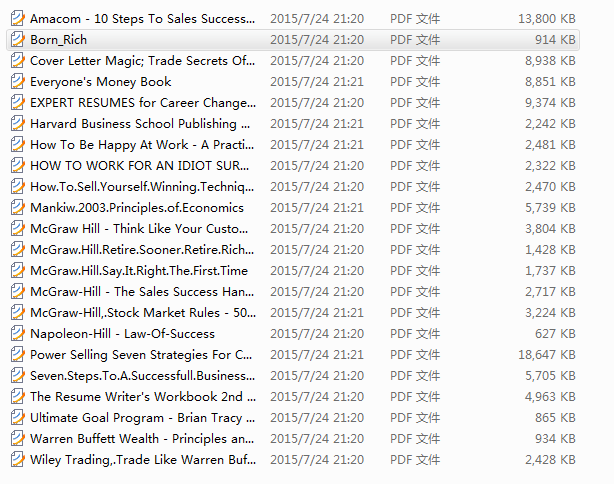Click name Seven.Steps.To.A.Successfull.Business
This screenshot has width=614, height=484.
(143, 376)
